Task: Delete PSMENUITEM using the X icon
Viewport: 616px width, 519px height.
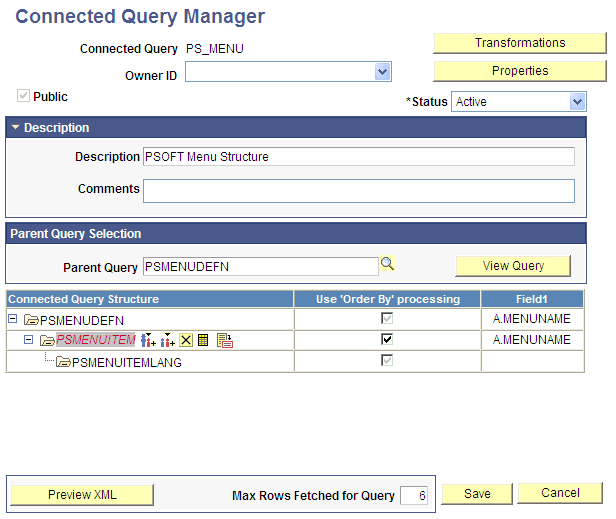Action: pos(186,340)
